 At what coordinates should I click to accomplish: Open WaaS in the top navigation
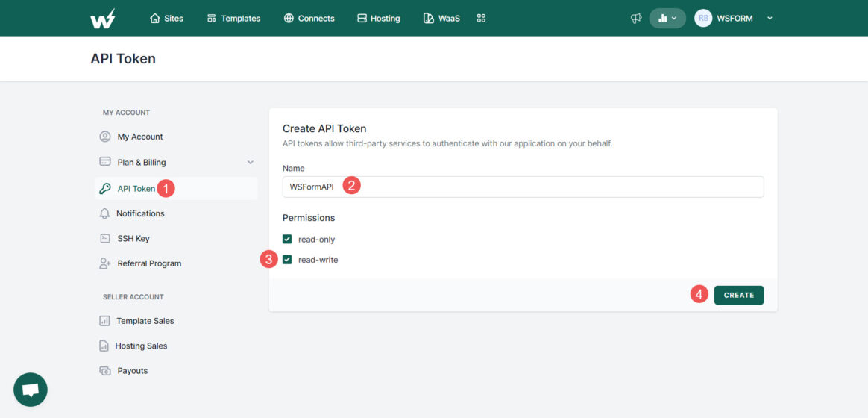441,19
